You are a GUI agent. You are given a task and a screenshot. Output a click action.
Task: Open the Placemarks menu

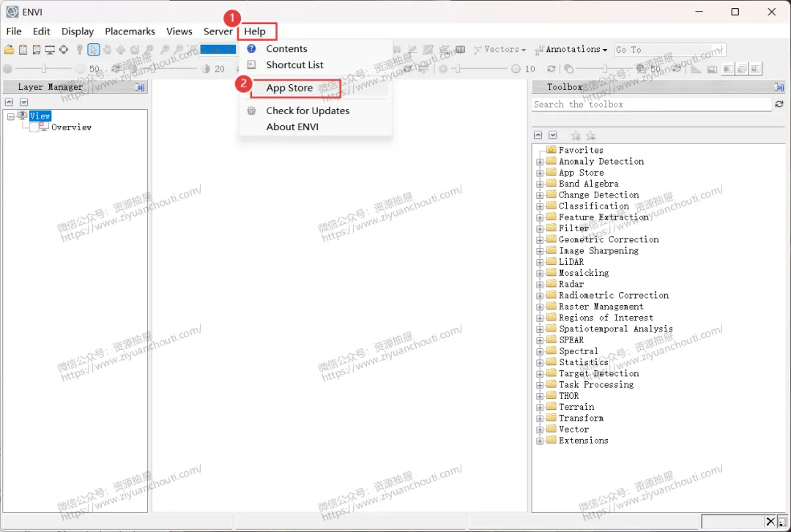130,31
